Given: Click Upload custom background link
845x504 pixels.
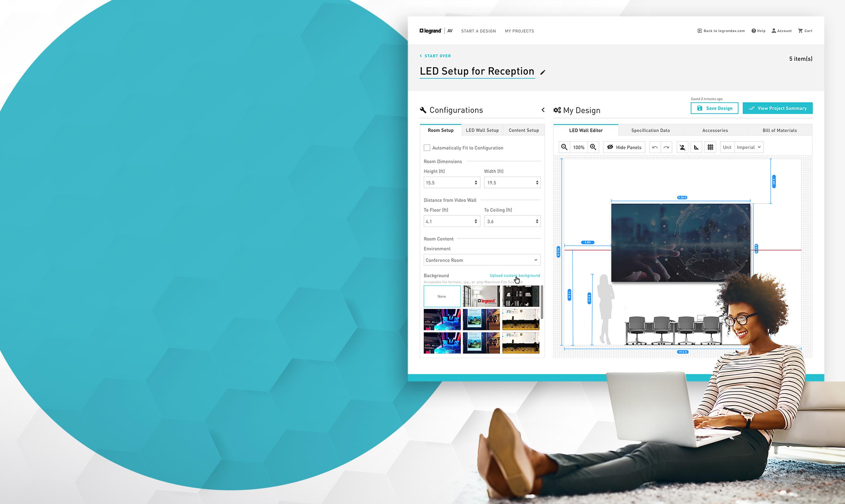Looking at the screenshot, I should pyautogui.click(x=514, y=276).
